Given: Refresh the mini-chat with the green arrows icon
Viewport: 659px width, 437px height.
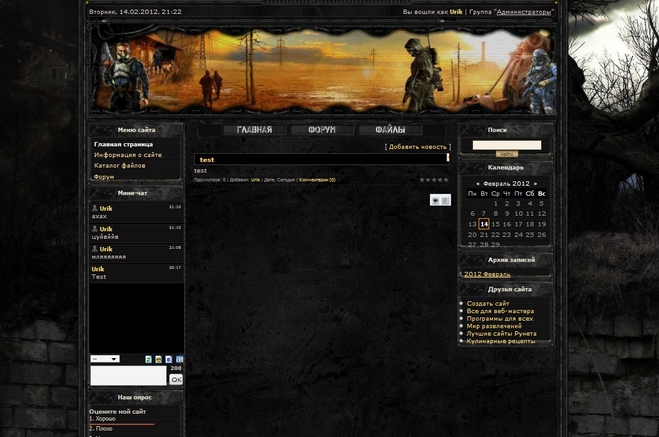Looking at the screenshot, I should click(x=148, y=359).
